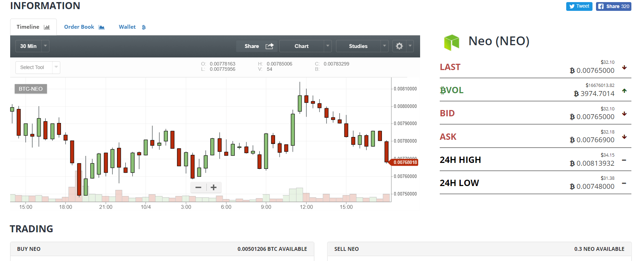Screen dimensions: 644x261
Task: Click the 0.00800000 price axis label
Action: pyautogui.click(x=405, y=106)
